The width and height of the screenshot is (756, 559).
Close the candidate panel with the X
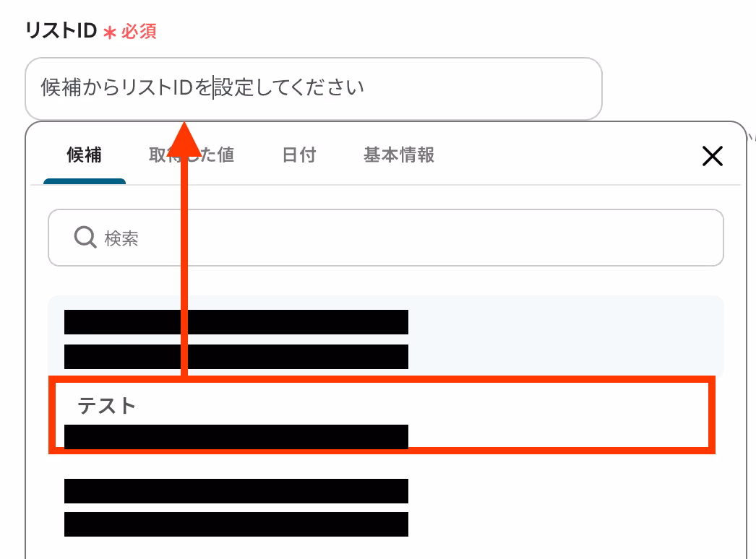[x=712, y=156]
